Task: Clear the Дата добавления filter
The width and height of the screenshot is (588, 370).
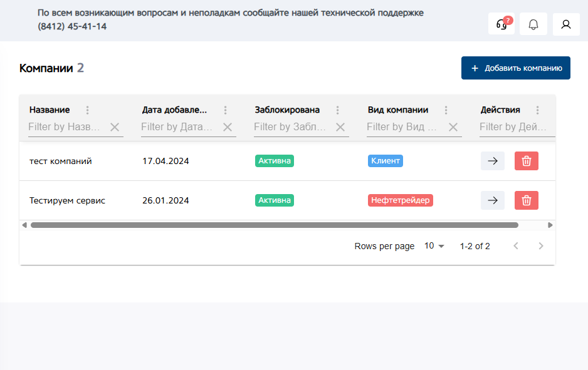Action: (x=228, y=127)
